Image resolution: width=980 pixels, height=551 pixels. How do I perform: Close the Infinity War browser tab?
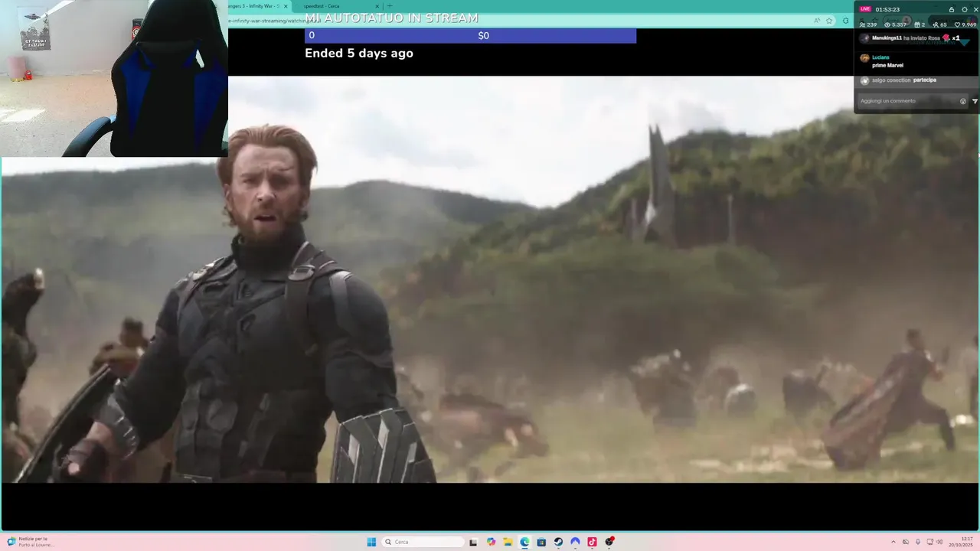click(x=286, y=6)
